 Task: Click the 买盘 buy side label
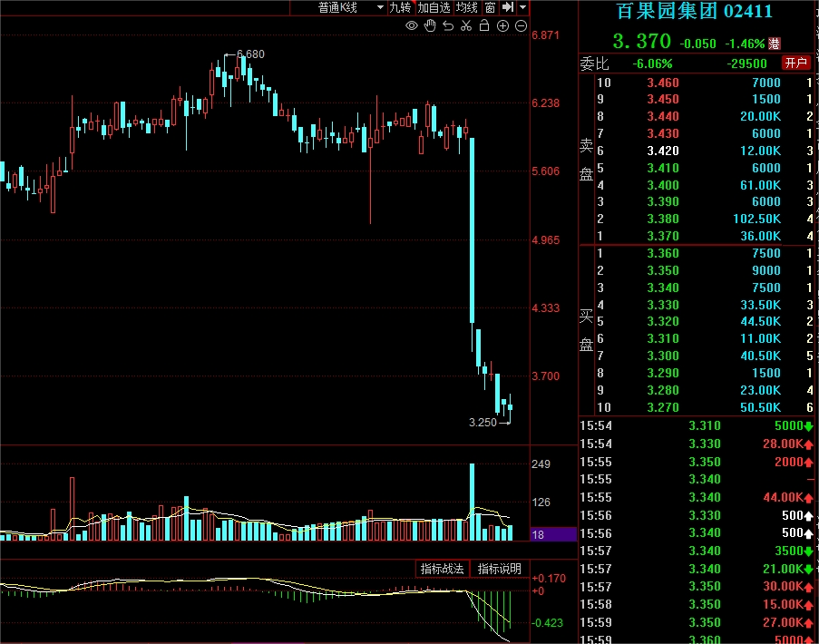pyautogui.click(x=587, y=331)
